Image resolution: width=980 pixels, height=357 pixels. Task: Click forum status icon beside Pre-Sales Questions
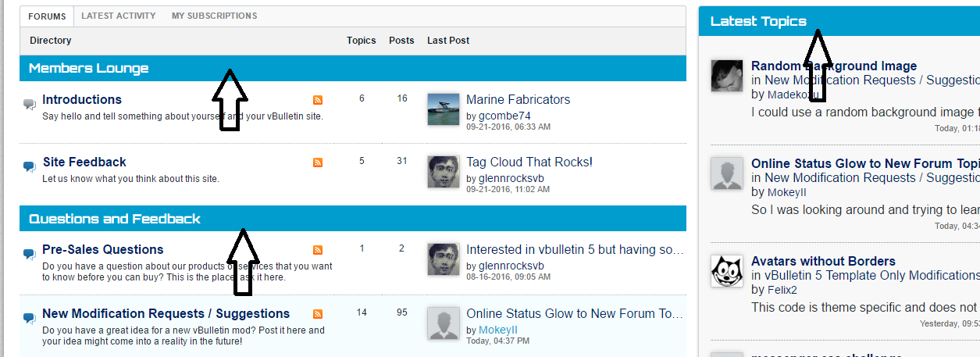(30, 254)
